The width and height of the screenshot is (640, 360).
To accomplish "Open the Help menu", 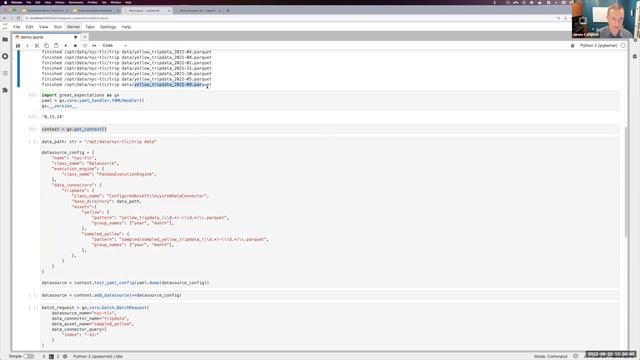I will tap(127, 27).
